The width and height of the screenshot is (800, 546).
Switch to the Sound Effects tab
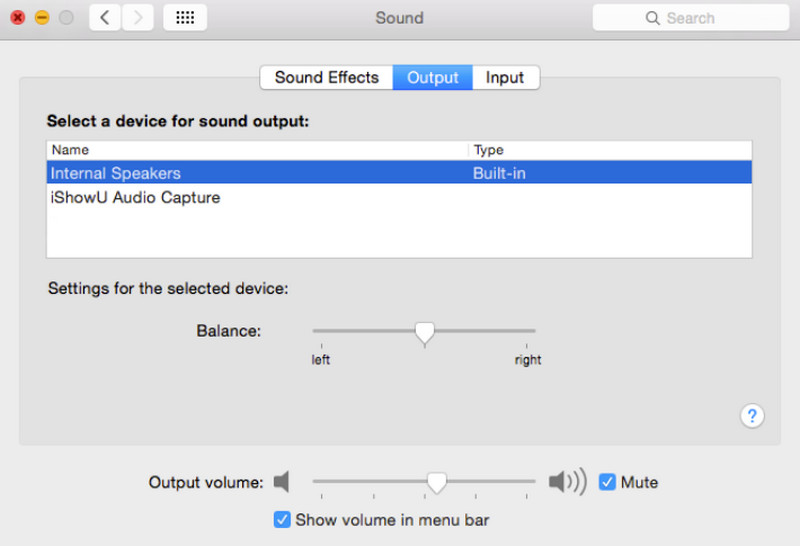(x=326, y=78)
